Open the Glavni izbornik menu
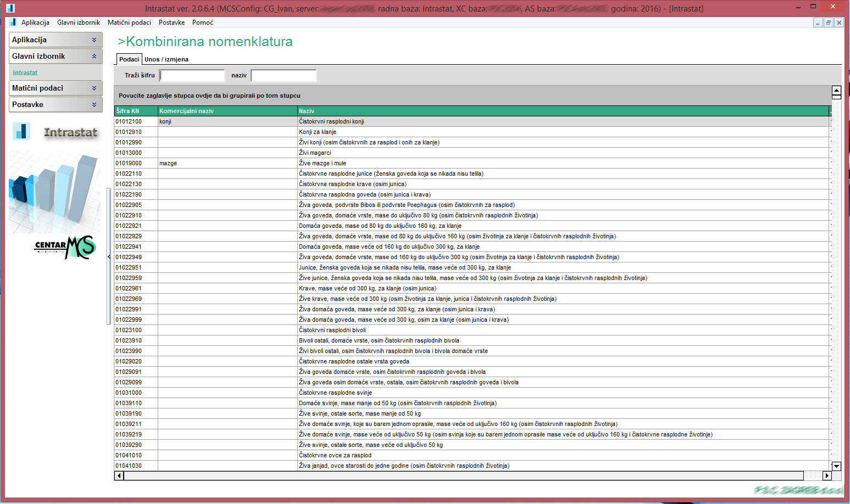Image resolution: width=850 pixels, height=504 pixels. 79,23
